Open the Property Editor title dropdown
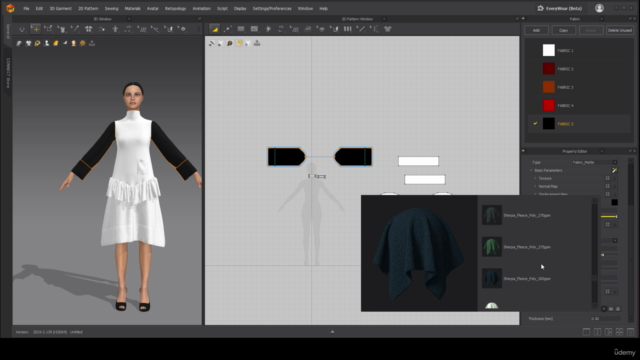Image resolution: width=640 pixels, height=360 pixels. (602, 151)
